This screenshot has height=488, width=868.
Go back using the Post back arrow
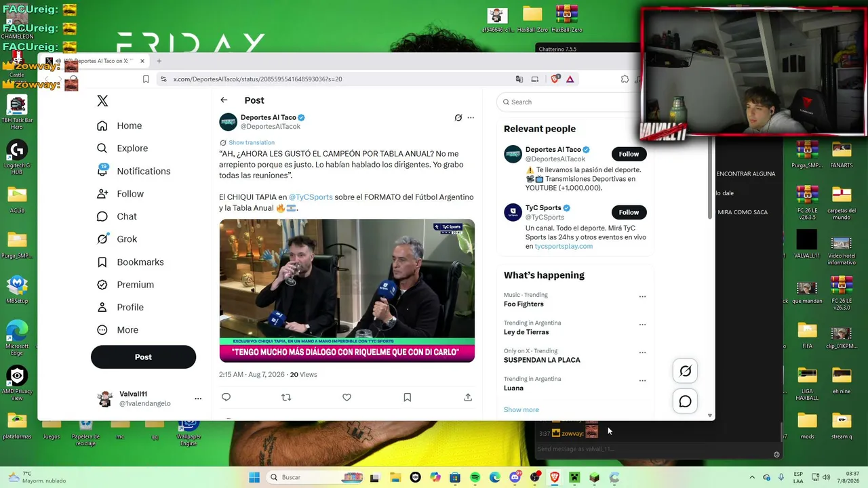click(224, 100)
